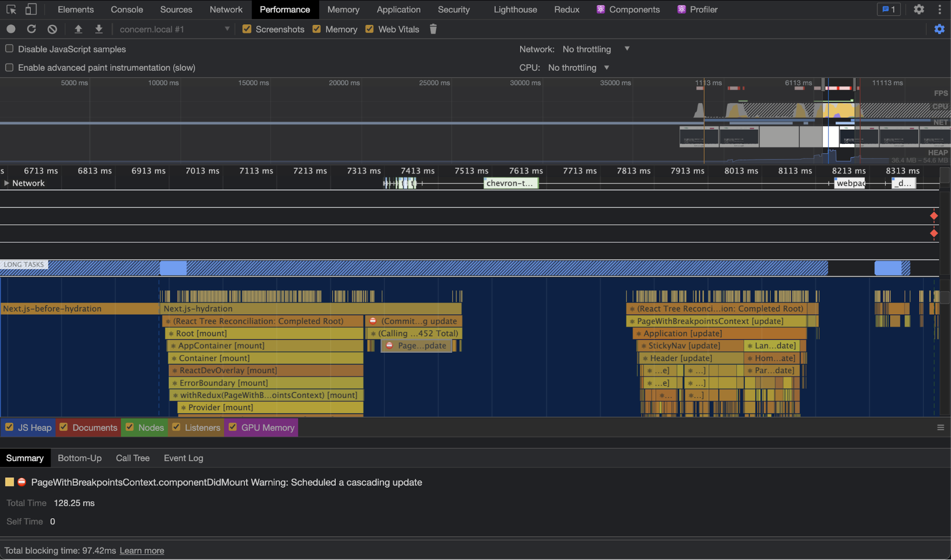Viewport: 951px width, 560px height.
Task: Toggle the Screenshots checkbox on
Action: pyautogui.click(x=247, y=29)
